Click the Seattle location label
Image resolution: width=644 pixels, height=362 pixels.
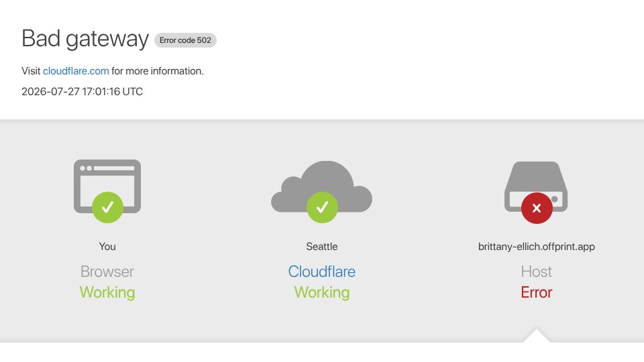point(321,247)
